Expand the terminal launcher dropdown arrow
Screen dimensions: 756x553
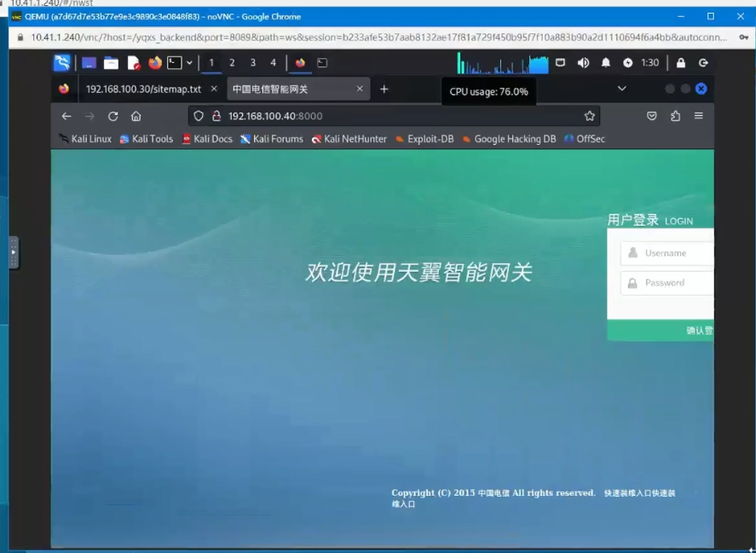(189, 63)
